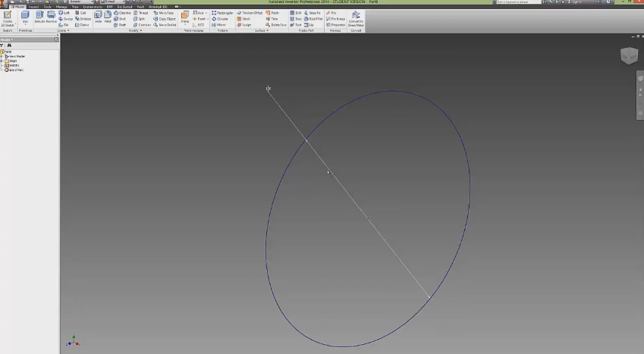Expand the Modify panel dropdown

pos(135,31)
